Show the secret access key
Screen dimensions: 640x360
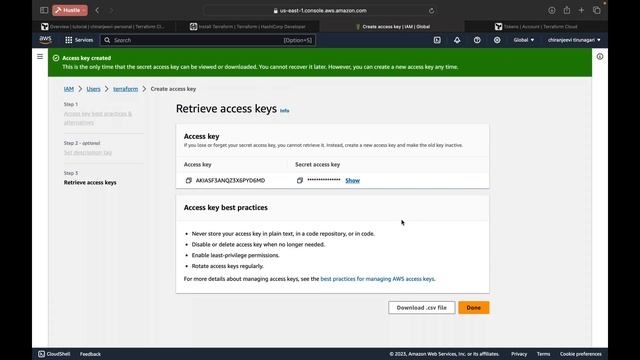352,180
